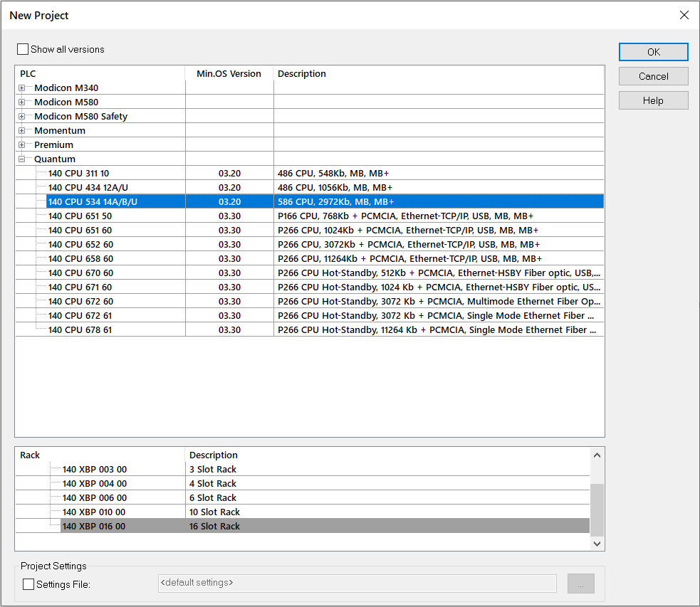The image size is (700, 607).
Task: Select the Modicon M580 Safety label
Action: (80, 117)
